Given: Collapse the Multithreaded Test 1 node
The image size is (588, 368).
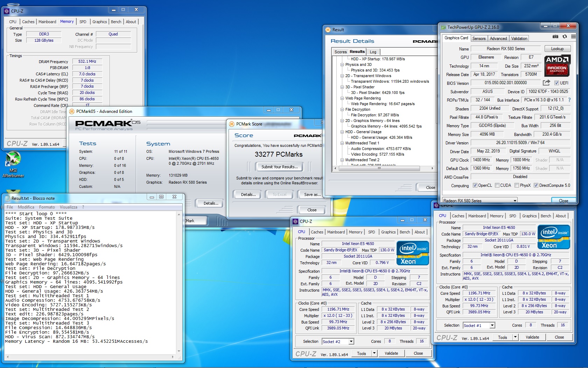Looking at the screenshot, I should (342, 143).
